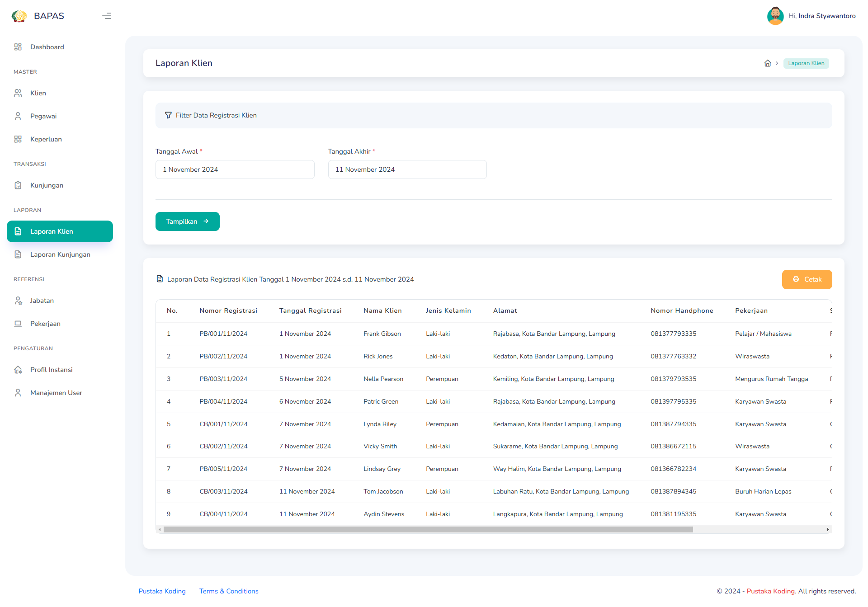Collapse the sidebar with the hamburger icon

tap(107, 16)
